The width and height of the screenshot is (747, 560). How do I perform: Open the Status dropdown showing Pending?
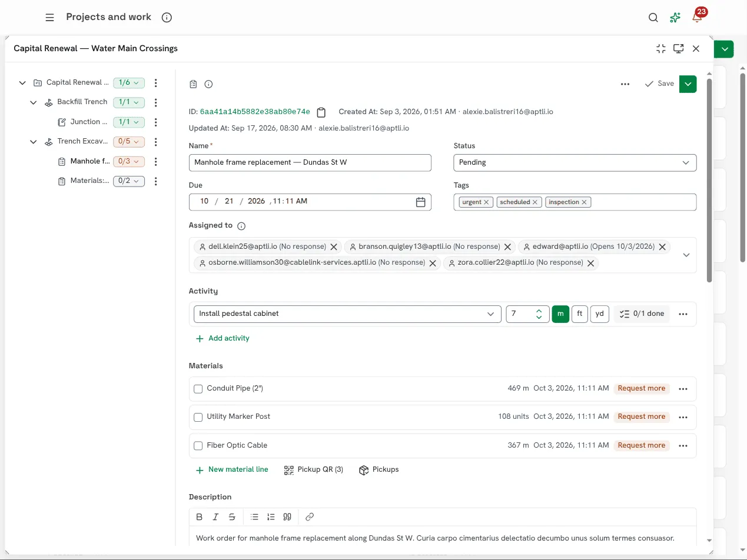pos(575,163)
